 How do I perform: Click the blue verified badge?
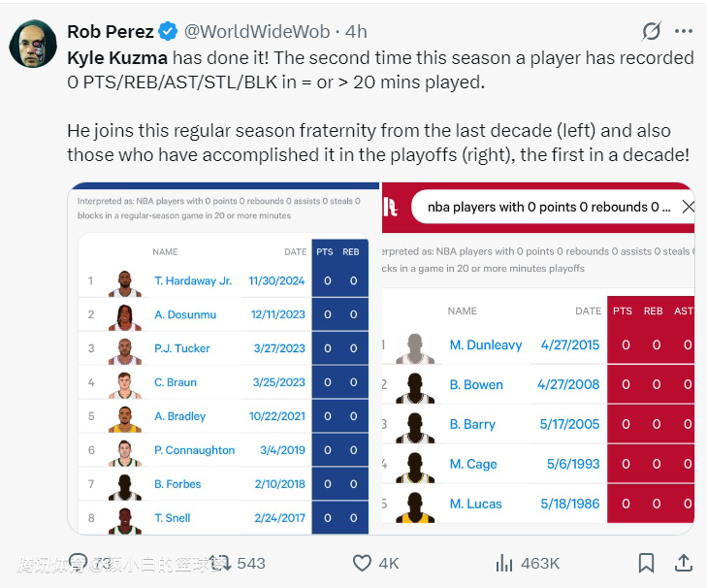click(169, 32)
